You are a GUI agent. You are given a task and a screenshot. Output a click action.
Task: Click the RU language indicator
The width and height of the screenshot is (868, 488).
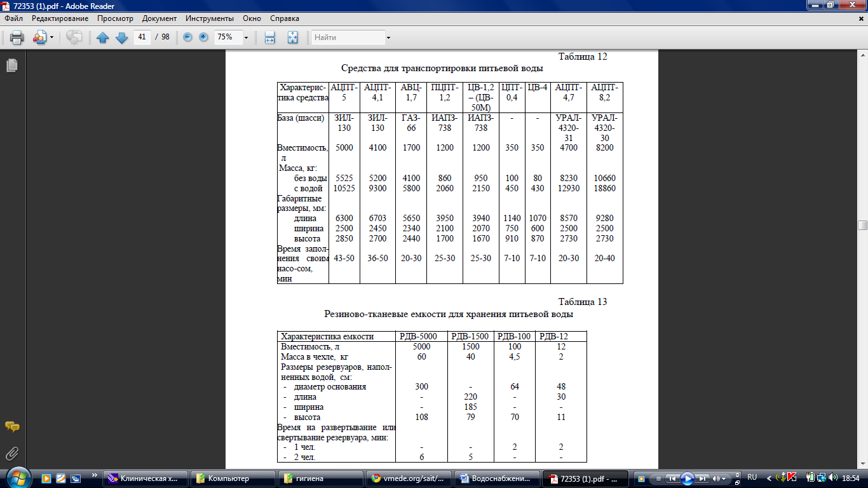[752, 477]
